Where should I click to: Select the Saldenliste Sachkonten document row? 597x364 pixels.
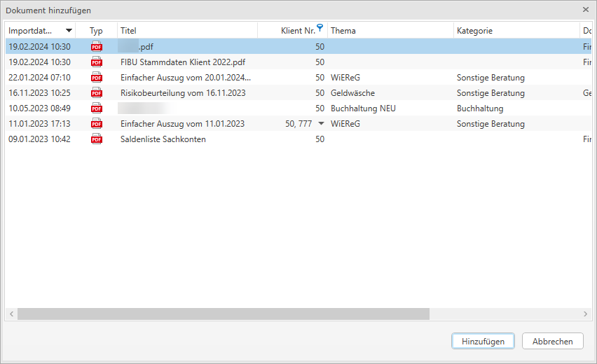163,139
